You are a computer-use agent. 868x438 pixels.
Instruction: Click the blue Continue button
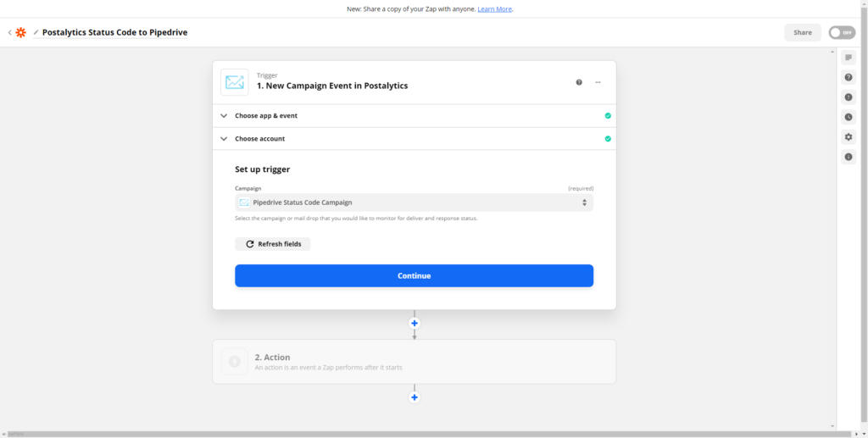(x=414, y=275)
